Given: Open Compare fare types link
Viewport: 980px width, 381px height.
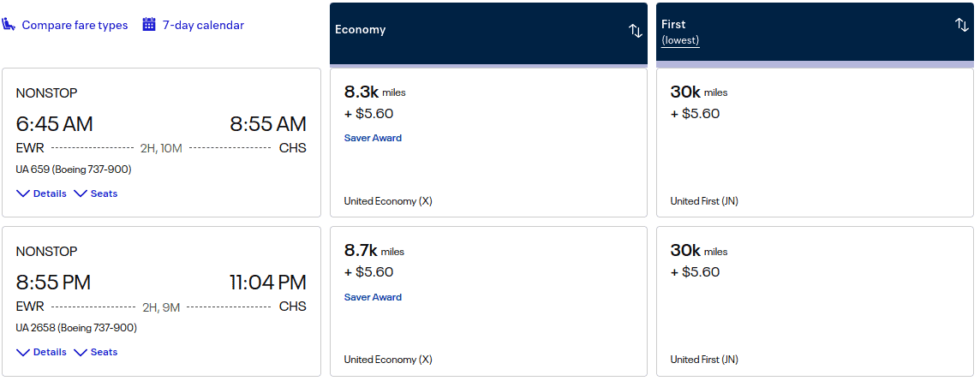Looking at the screenshot, I should click(75, 25).
